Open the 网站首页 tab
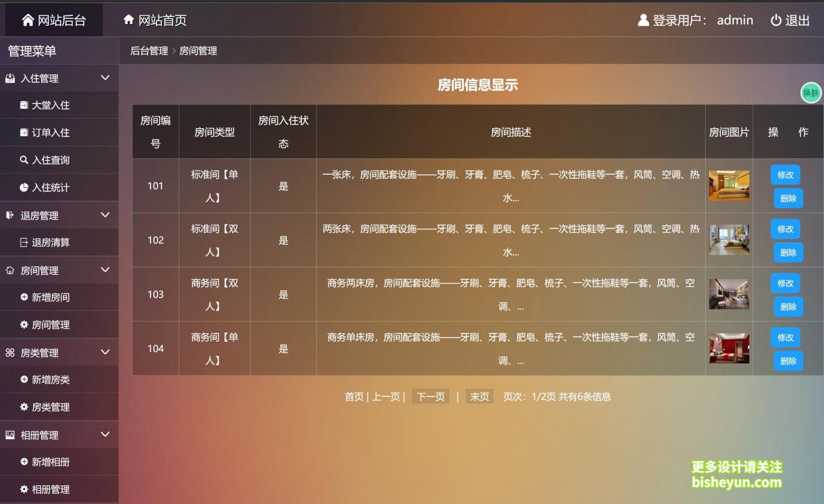 coord(155,20)
